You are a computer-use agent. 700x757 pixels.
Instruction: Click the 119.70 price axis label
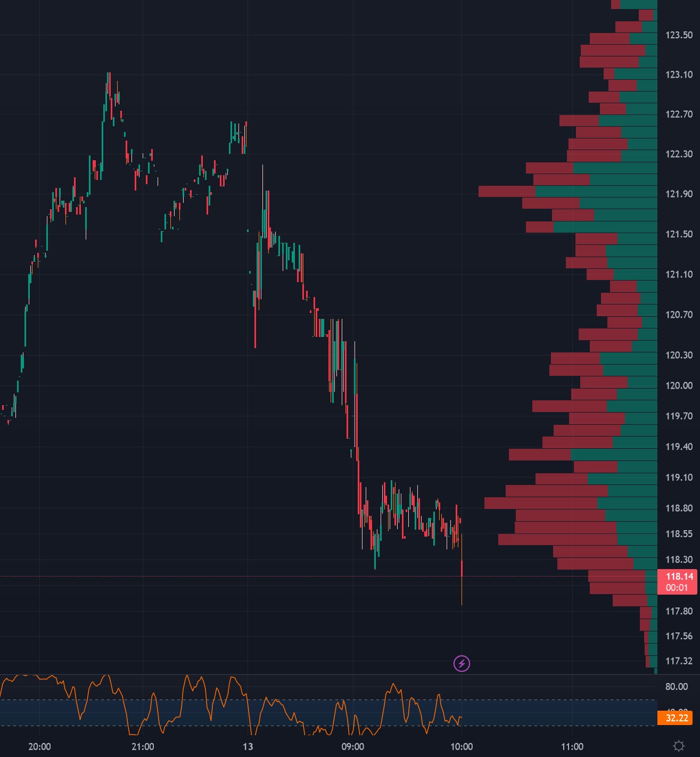[x=679, y=416]
